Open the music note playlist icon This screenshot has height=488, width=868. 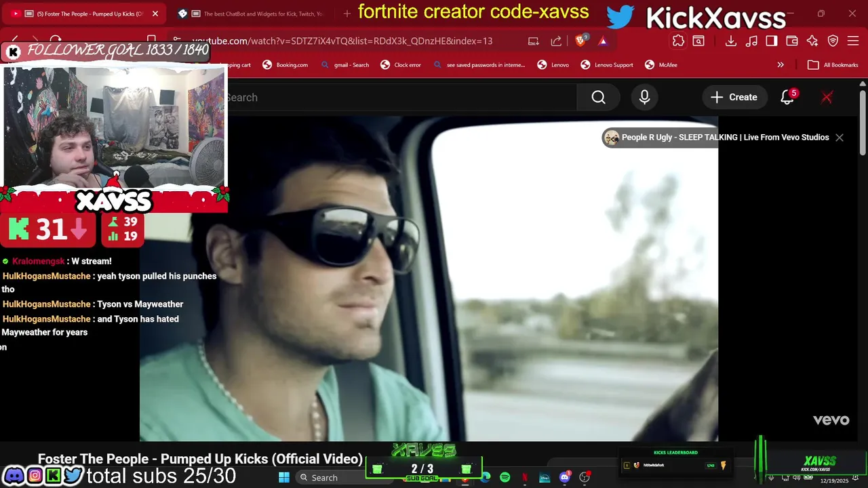pos(751,41)
